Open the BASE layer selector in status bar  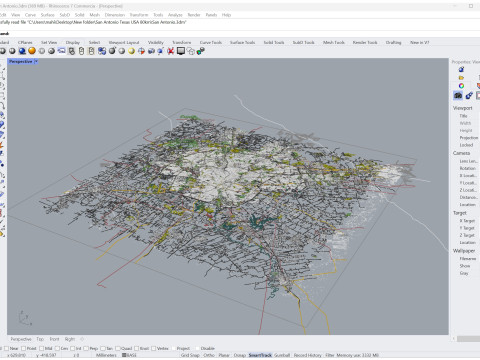tap(129, 355)
